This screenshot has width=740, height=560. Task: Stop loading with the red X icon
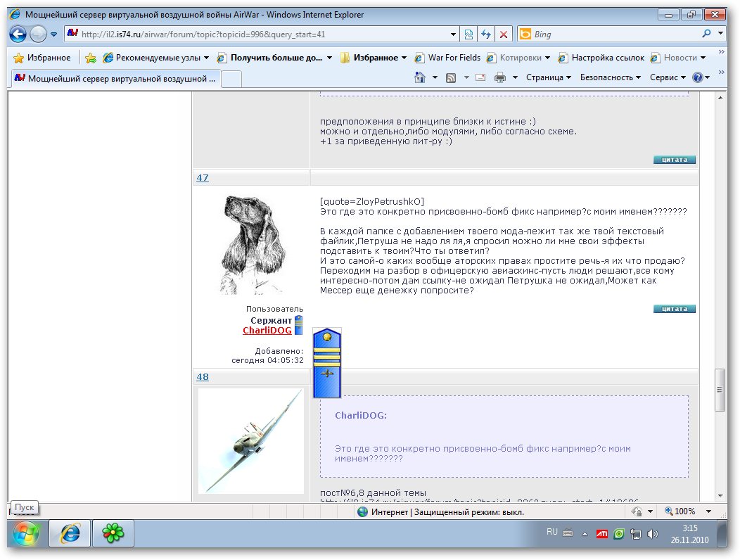pos(504,34)
